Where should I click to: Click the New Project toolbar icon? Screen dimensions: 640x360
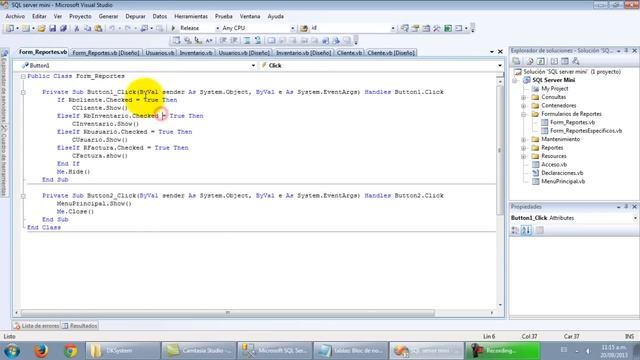10,28
